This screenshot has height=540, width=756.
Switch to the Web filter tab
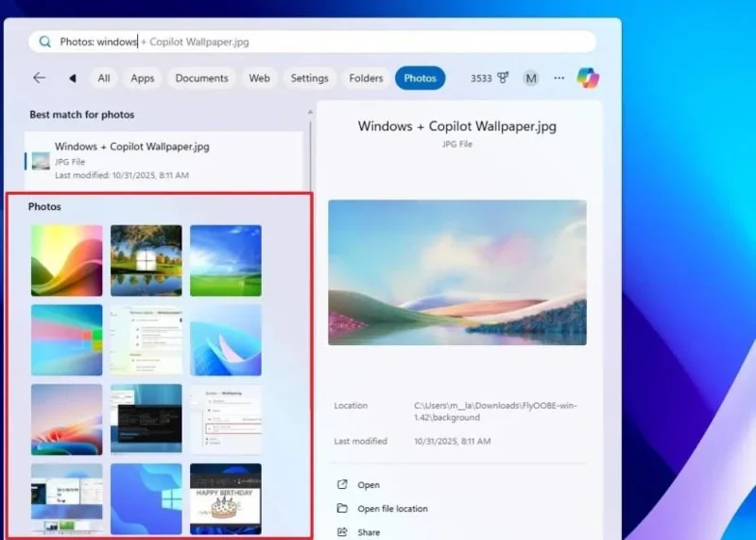point(259,78)
